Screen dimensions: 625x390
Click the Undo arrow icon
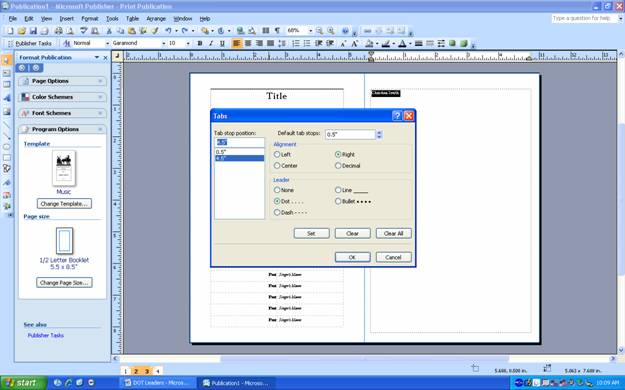168,31
